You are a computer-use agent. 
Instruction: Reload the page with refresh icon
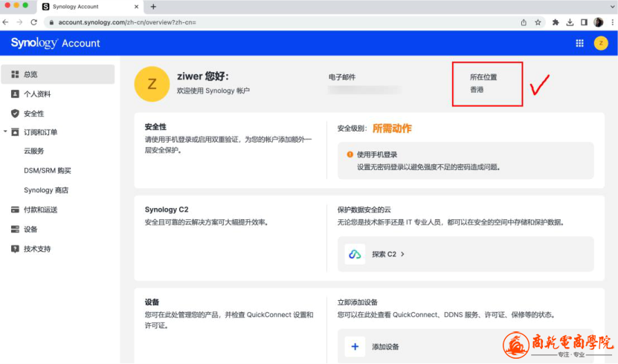[34, 22]
